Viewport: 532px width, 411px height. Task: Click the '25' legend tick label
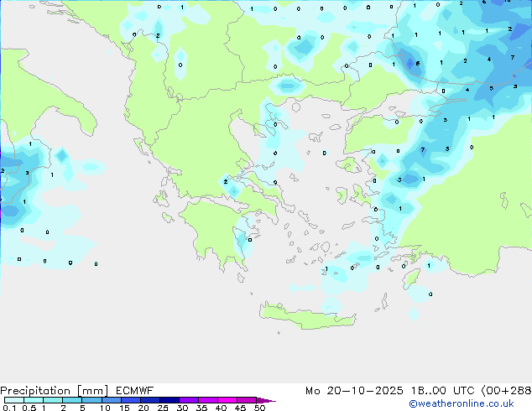163,408
